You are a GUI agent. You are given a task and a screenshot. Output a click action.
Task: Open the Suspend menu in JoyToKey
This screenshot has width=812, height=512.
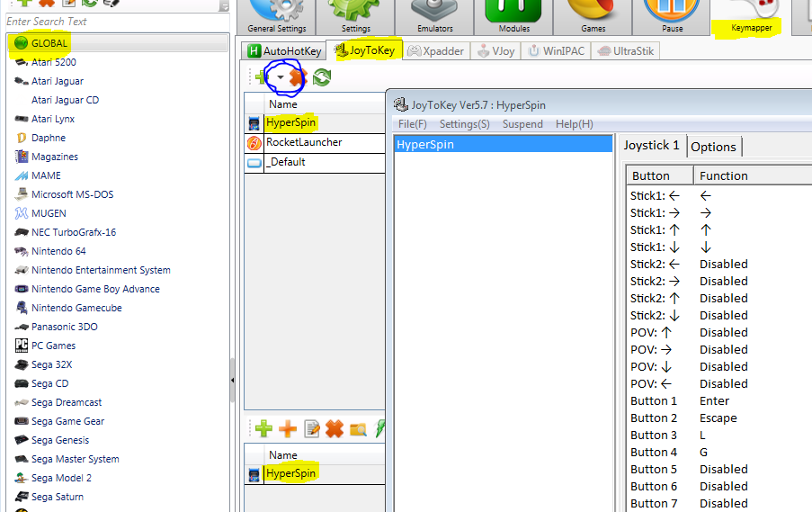pyautogui.click(x=522, y=124)
